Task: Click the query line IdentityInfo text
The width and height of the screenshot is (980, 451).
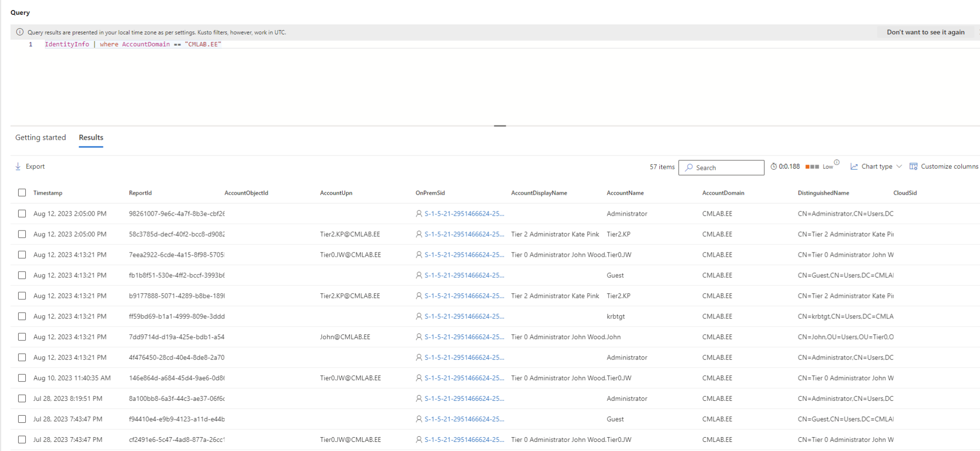Action: (67, 44)
